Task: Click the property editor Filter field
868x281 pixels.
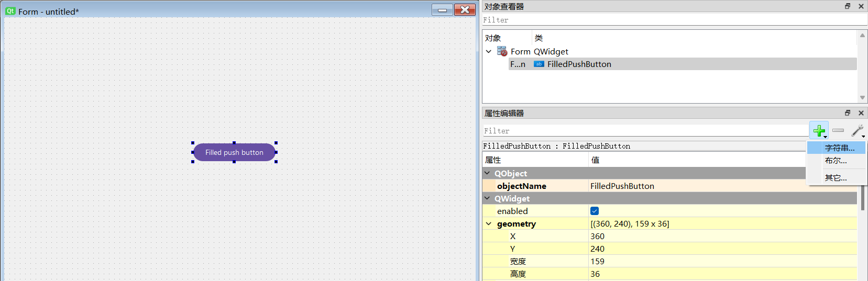Action: point(644,131)
